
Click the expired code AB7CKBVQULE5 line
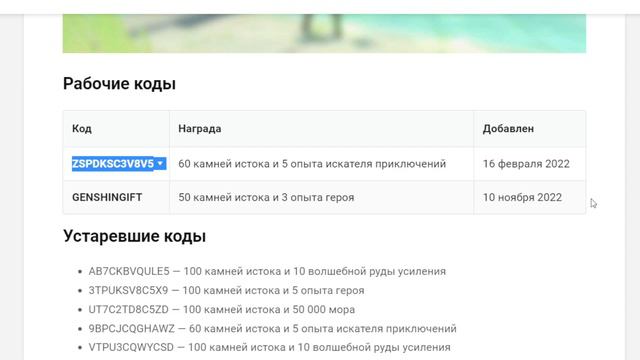pos(267,271)
